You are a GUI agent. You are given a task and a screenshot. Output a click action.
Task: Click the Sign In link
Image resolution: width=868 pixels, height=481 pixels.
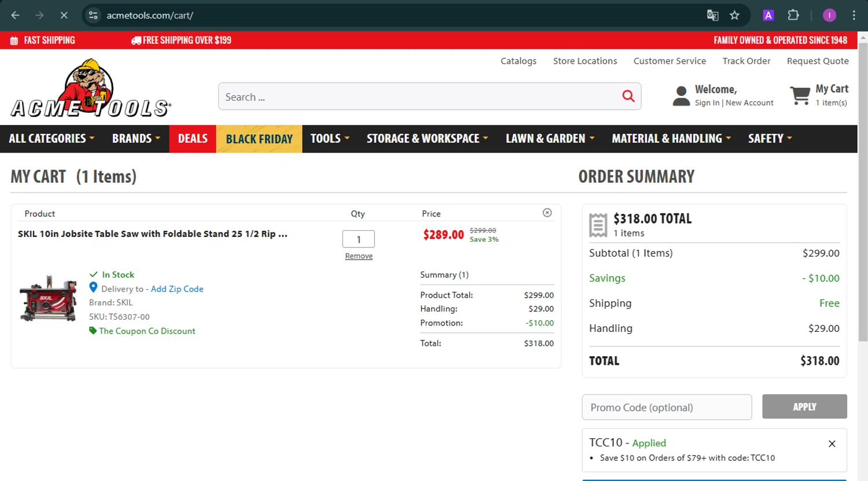pyautogui.click(x=707, y=103)
